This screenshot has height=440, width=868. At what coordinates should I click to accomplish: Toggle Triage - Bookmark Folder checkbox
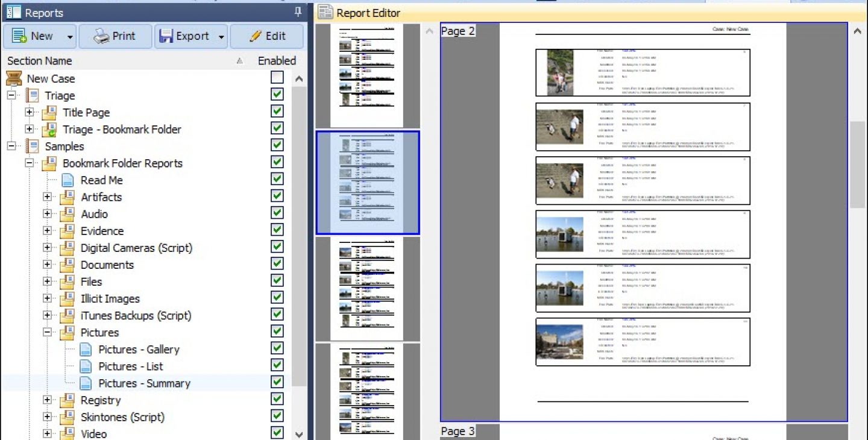pyautogui.click(x=277, y=128)
